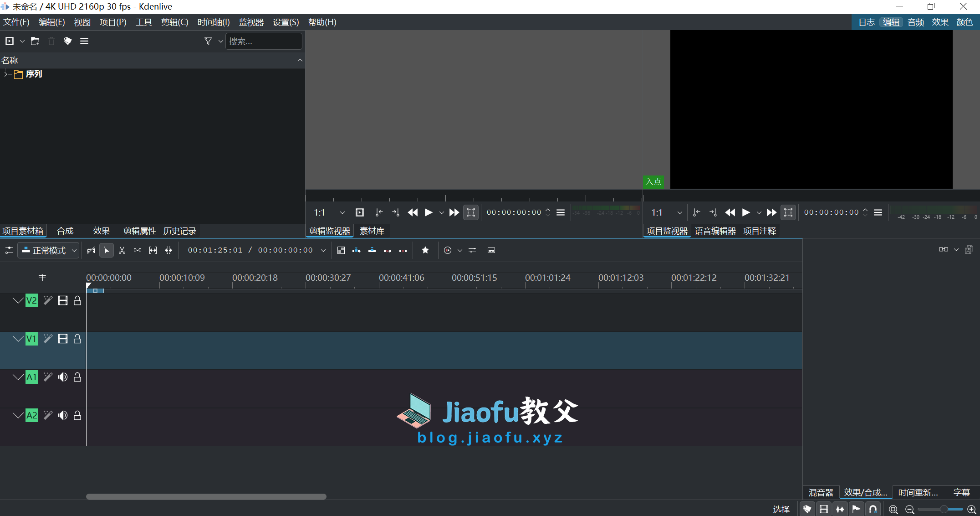Click the filter funnel icon
Screen dimensions: 980x516
pos(208,41)
